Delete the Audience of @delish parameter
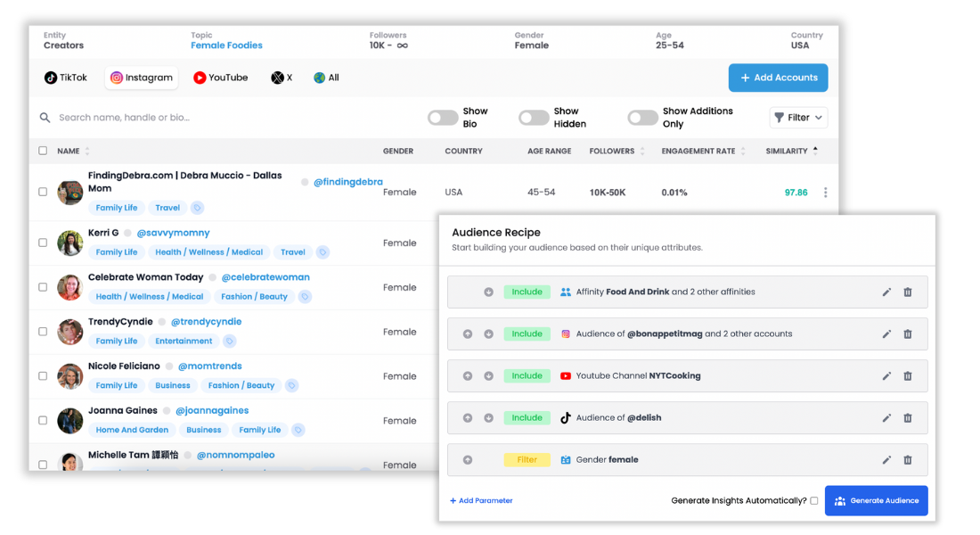980x535 pixels. [x=908, y=418]
